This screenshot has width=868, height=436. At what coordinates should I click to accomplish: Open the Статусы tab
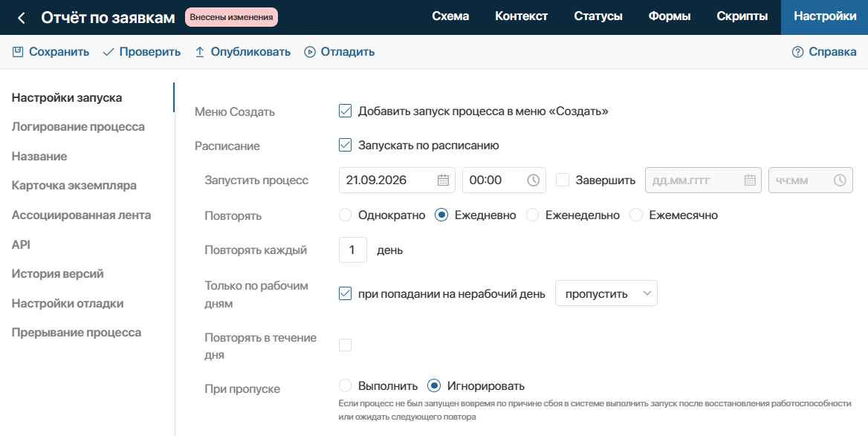[x=598, y=16]
